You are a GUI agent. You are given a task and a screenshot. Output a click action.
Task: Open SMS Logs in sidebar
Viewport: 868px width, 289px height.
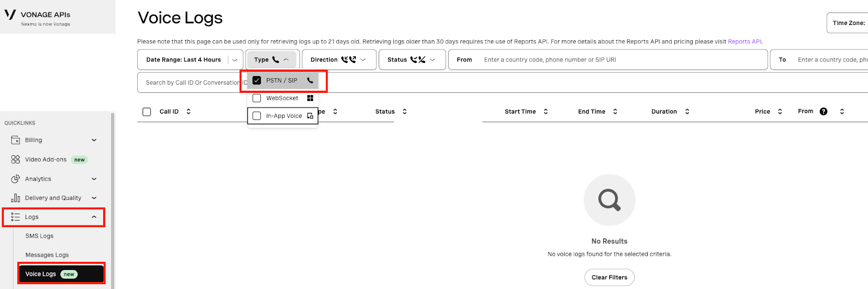tap(40, 236)
